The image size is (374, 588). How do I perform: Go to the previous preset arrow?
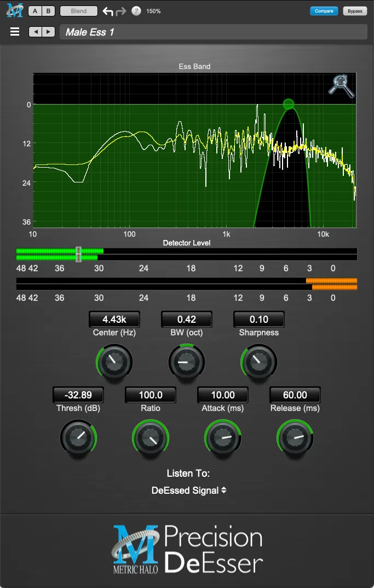click(x=36, y=32)
